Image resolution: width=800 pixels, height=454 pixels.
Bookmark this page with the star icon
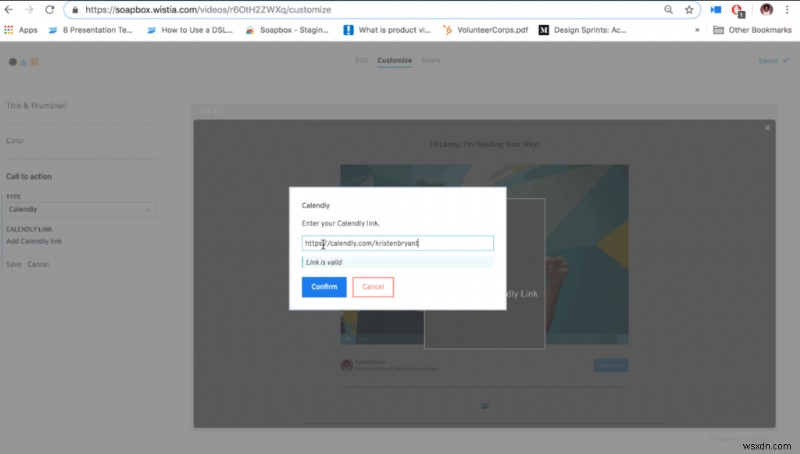pos(689,10)
